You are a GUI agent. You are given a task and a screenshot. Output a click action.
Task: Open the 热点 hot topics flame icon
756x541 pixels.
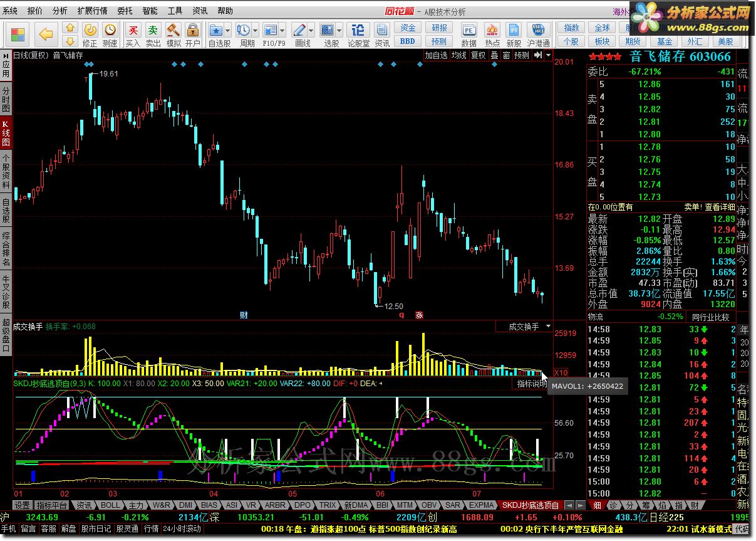pyautogui.click(x=492, y=29)
